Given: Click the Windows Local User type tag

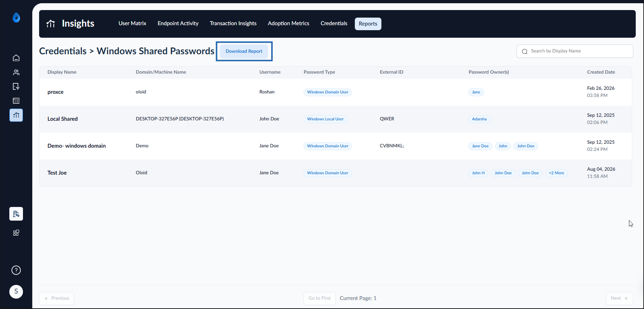Looking at the screenshot, I should click(325, 119).
